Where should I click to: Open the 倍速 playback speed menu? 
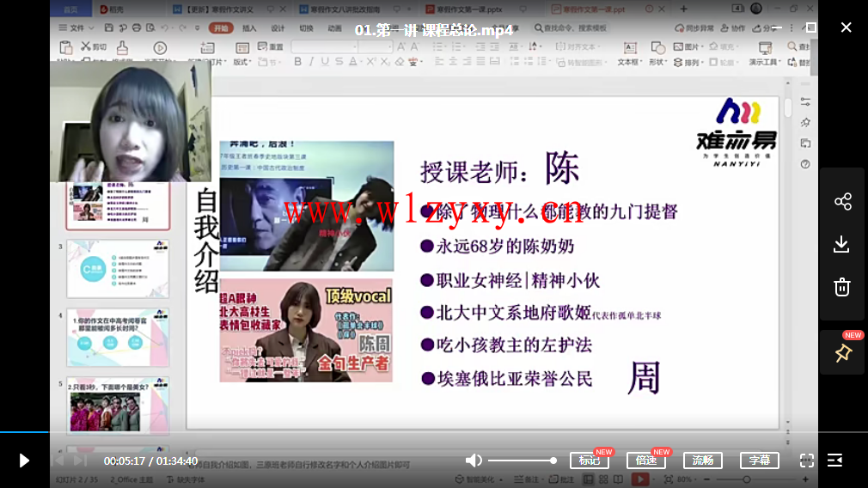tap(646, 461)
